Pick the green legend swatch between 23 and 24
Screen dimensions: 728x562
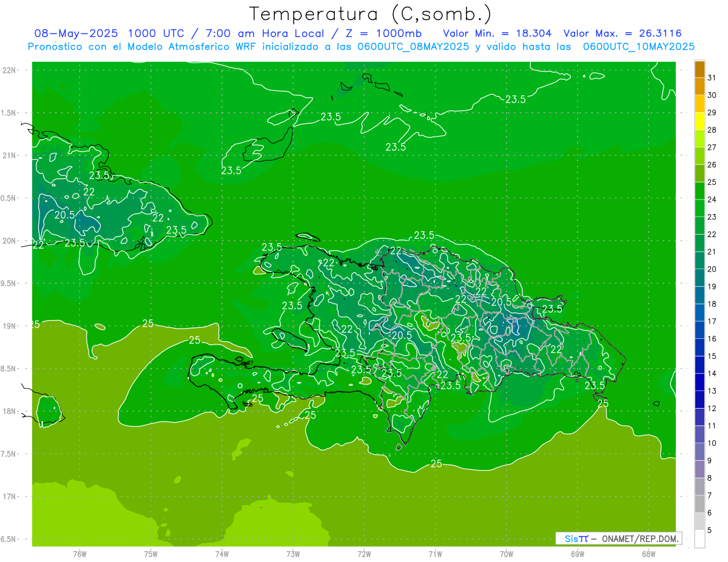[699, 208]
